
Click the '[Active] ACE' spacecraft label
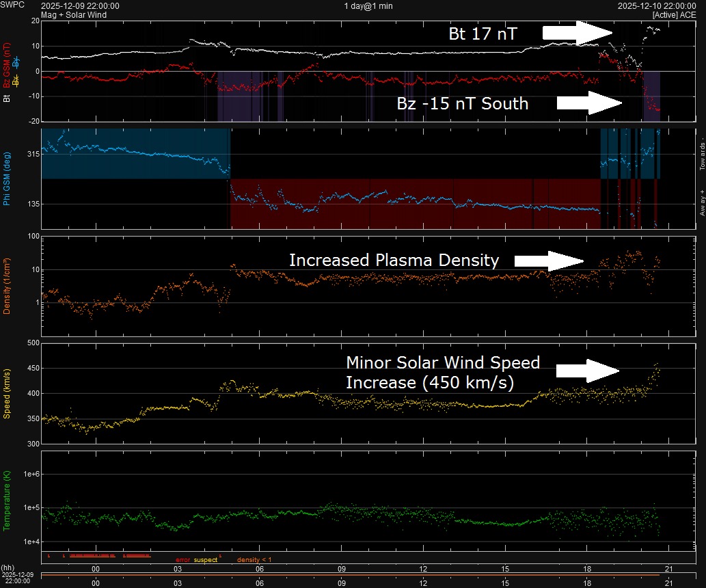[674, 15]
